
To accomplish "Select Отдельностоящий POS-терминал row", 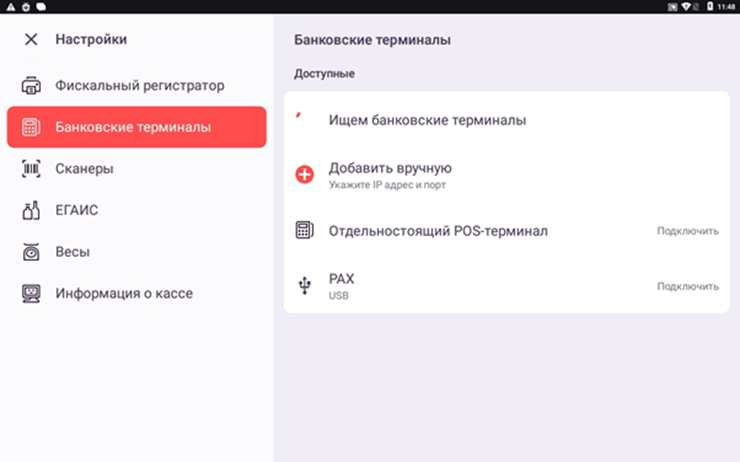I will point(506,231).
